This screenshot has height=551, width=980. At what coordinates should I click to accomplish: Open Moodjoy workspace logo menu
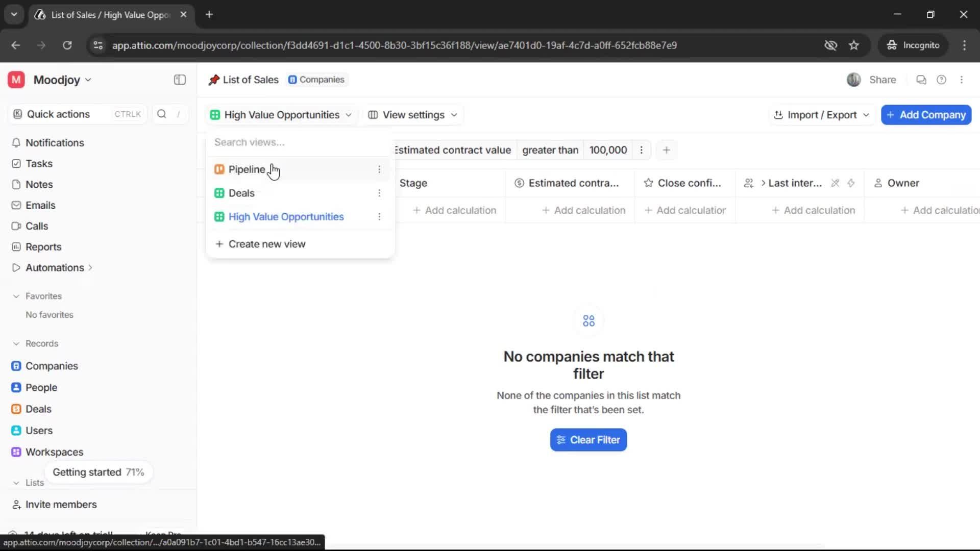pos(57,80)
